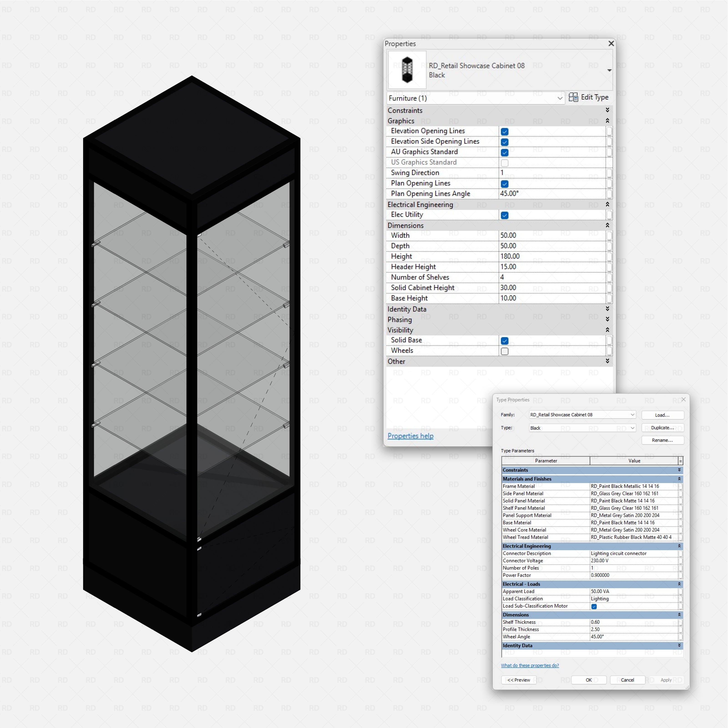Expand the Constraints section in Properties

tap(607, 110)
